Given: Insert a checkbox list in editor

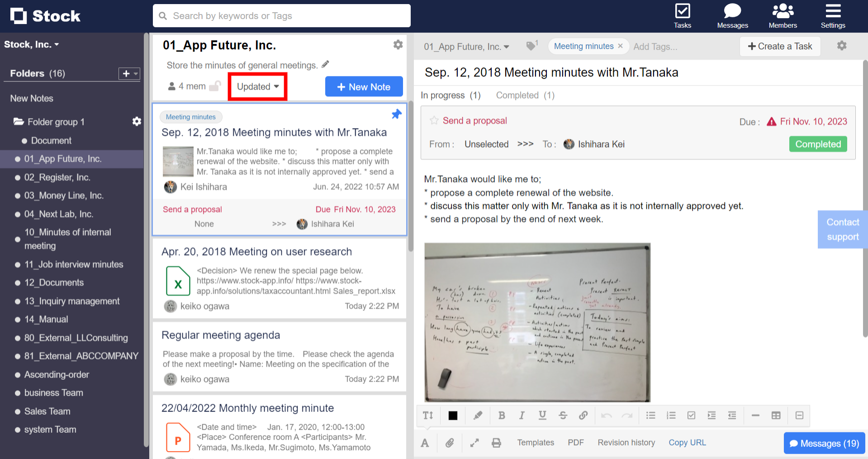Looking at the screenshot, I should point(691,416).
